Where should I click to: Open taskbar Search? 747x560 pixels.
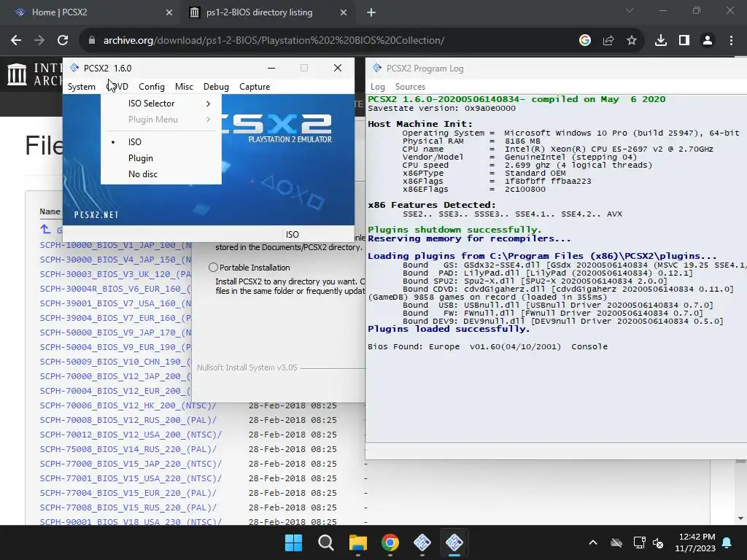[326, 542]
